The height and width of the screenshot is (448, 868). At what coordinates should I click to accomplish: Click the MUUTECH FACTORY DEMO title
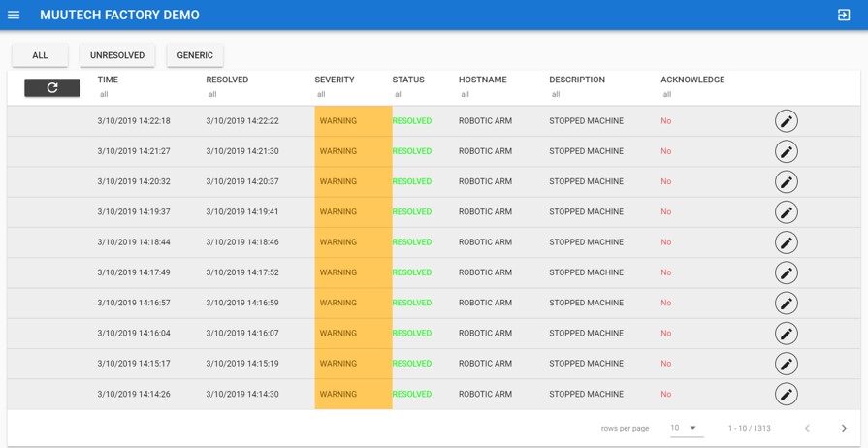point(119,15)
